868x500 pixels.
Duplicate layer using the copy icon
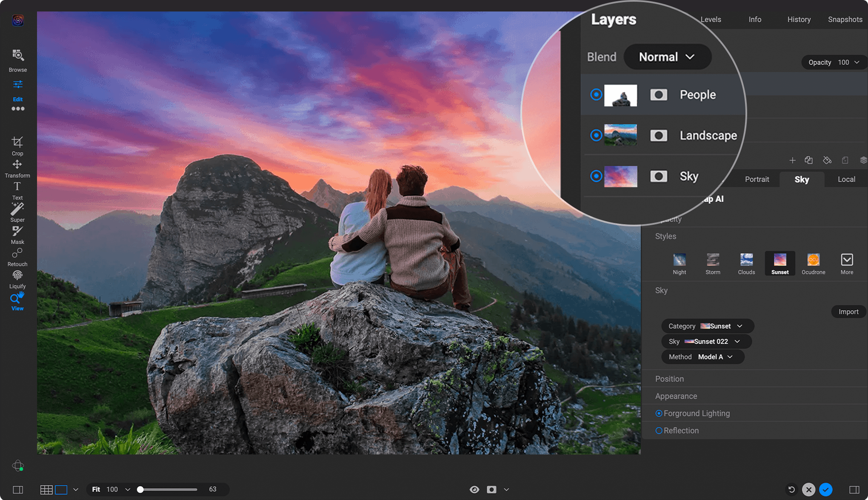pyautogui.click(x=809, y=160)
